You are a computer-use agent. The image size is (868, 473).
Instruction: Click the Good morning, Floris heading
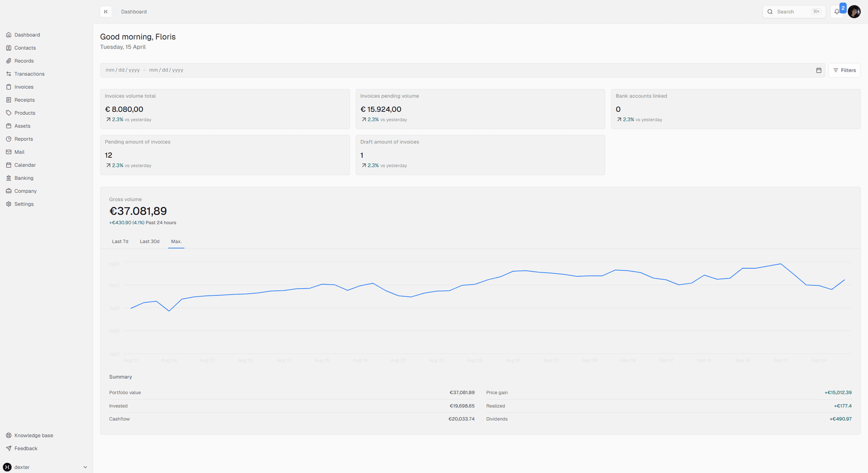[x=138, y=37]
